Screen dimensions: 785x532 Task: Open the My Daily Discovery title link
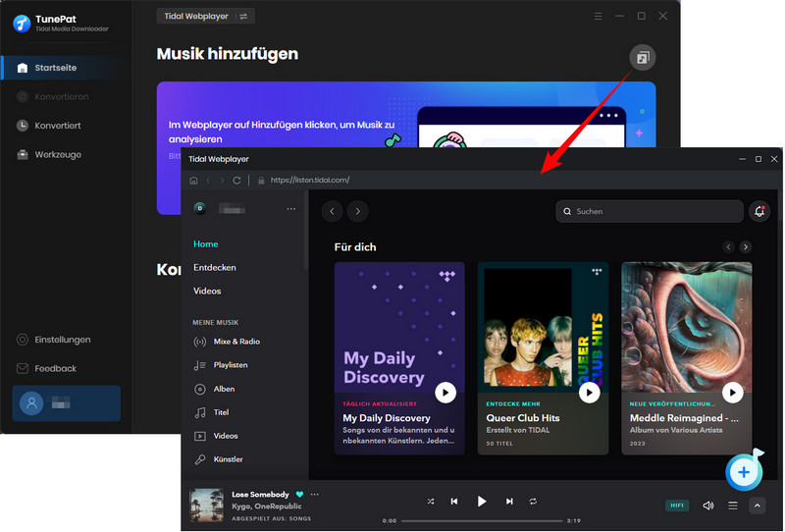pyautogui.click(x=387, y=418)
